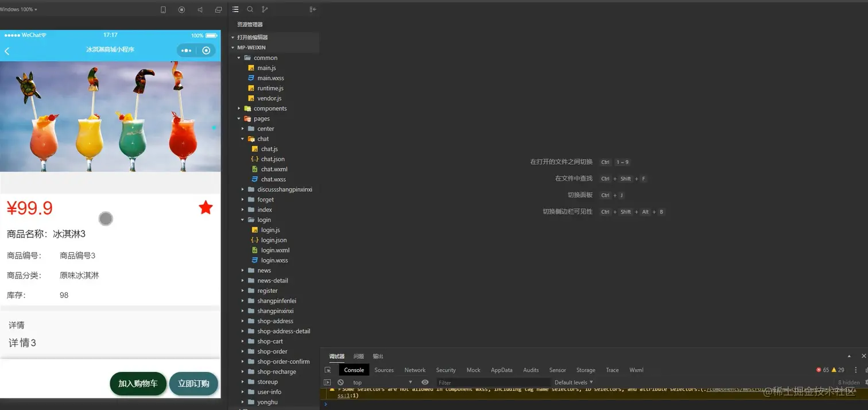Screen dimensions: 868x410
Task: Collapse the pages folder
Action: coord(239,119)
